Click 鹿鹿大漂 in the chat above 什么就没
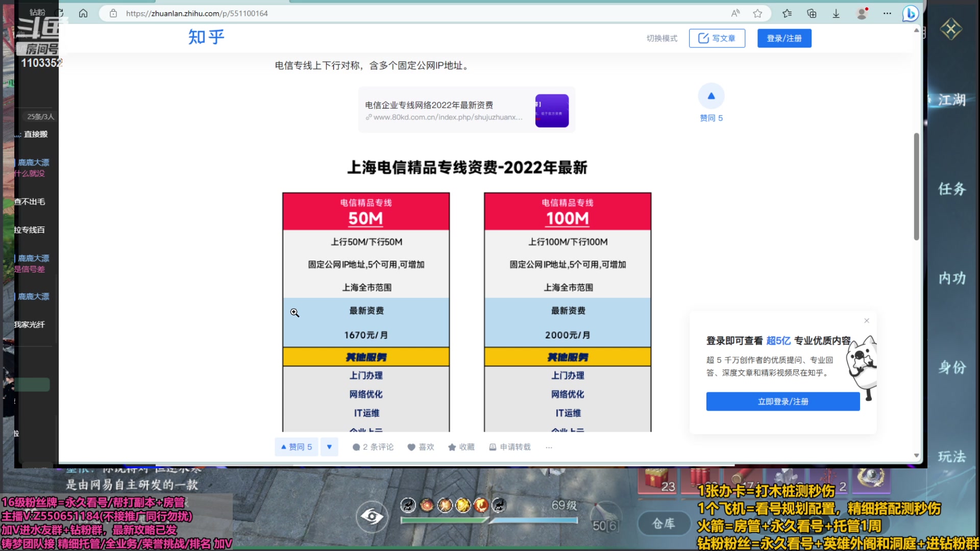 (x=34, y=162)
